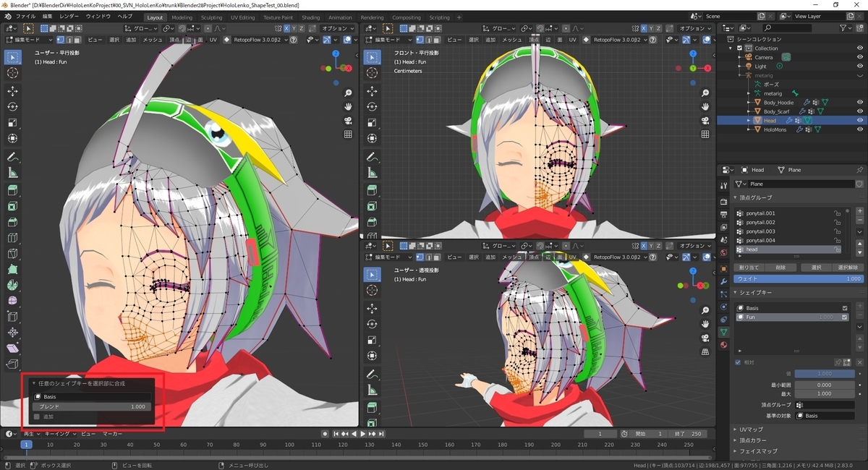Adjust the ブレンド slider in operator panel
This screenshot has height=470, width=868.
click(93, 406)
